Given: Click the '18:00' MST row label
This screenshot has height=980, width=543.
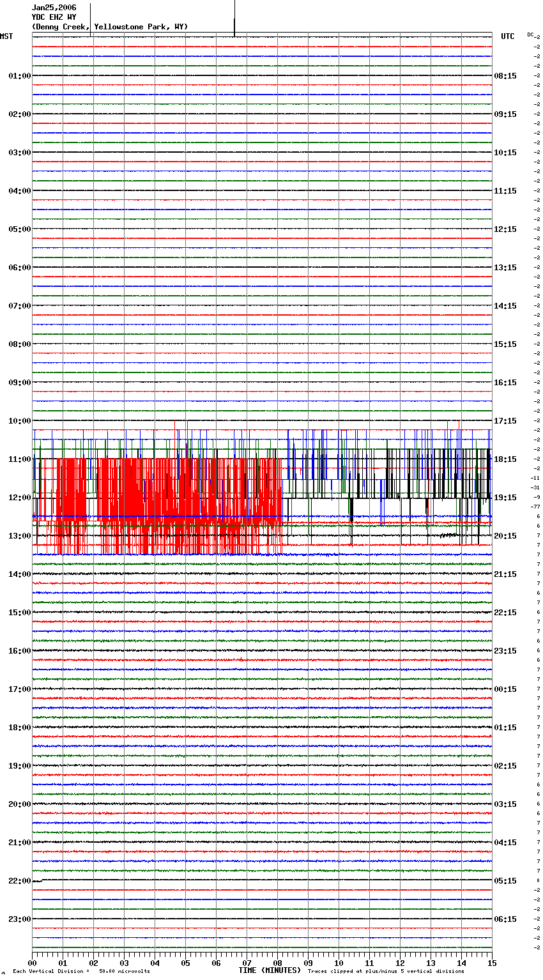Looking at the screenshot, I should 20,728.
